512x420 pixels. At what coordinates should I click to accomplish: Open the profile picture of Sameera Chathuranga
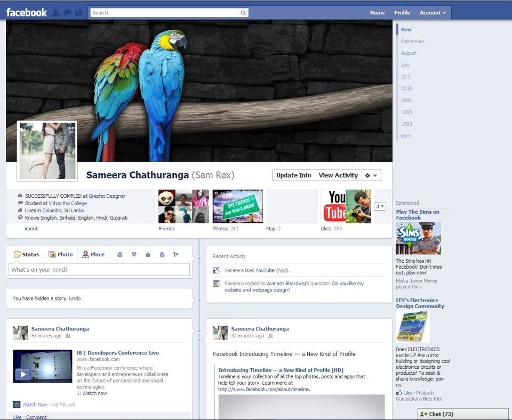click(x=47, y=151)
